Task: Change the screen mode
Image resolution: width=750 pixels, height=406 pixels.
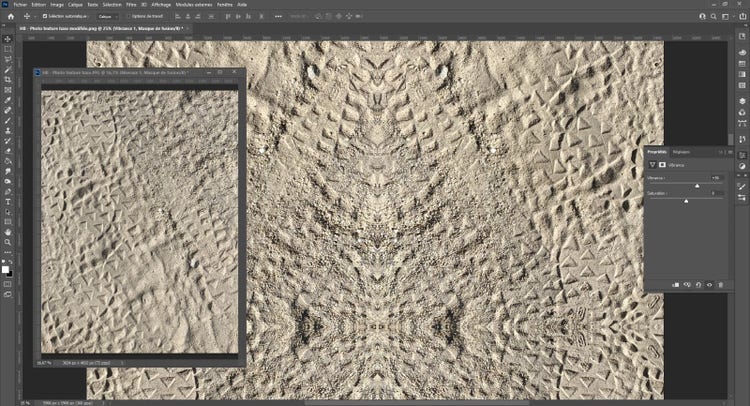Action: [8, 295]
